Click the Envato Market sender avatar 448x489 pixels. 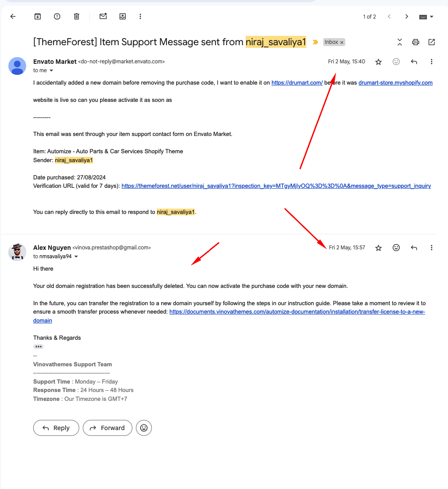pyautogui.click(x=17, y=66)
